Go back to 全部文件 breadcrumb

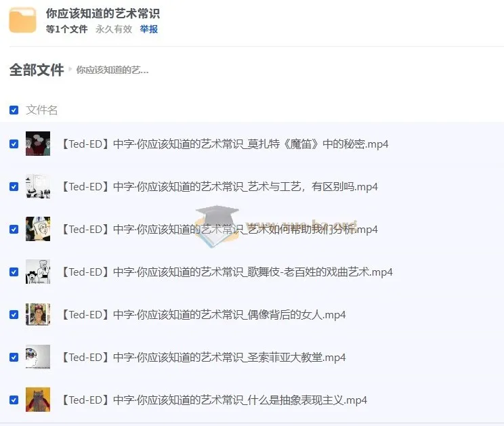pyautogui.click(x=37, y=70)
